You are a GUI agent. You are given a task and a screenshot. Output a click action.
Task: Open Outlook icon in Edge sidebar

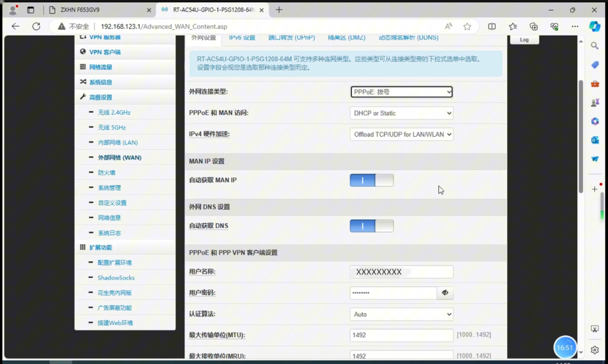coord(595,140)
